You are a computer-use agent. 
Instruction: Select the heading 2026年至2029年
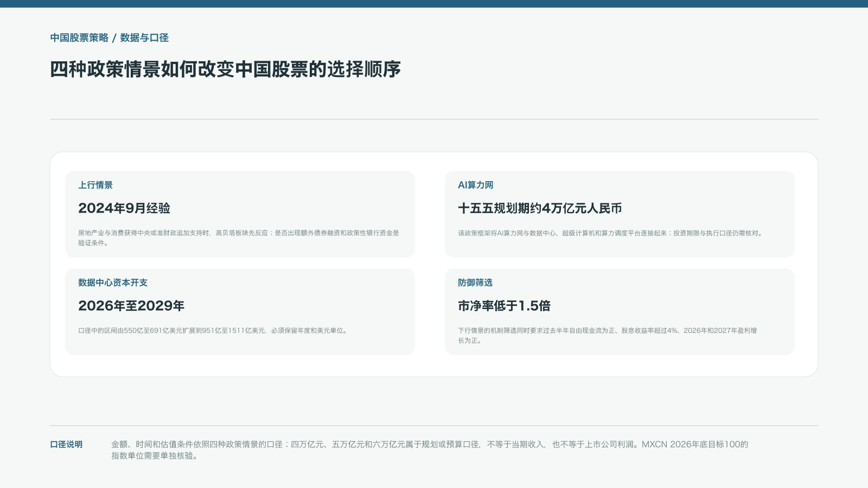pos(131,306)
